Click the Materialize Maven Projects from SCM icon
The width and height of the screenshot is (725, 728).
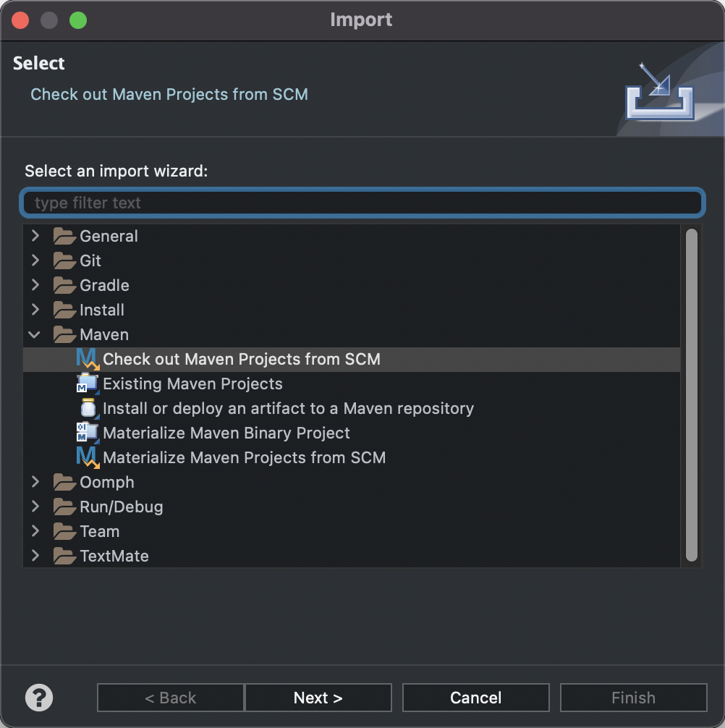[88, 457]
